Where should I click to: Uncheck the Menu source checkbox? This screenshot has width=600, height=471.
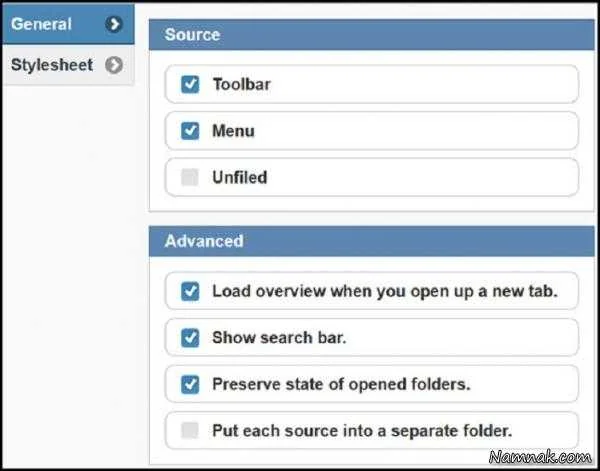click(190, 131)
